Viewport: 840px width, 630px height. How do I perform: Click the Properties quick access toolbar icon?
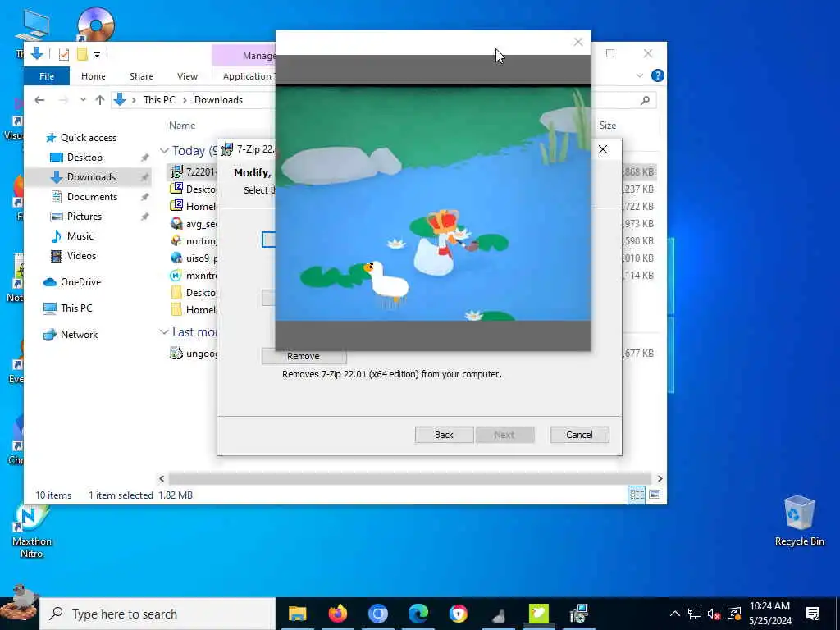[64, 53]
